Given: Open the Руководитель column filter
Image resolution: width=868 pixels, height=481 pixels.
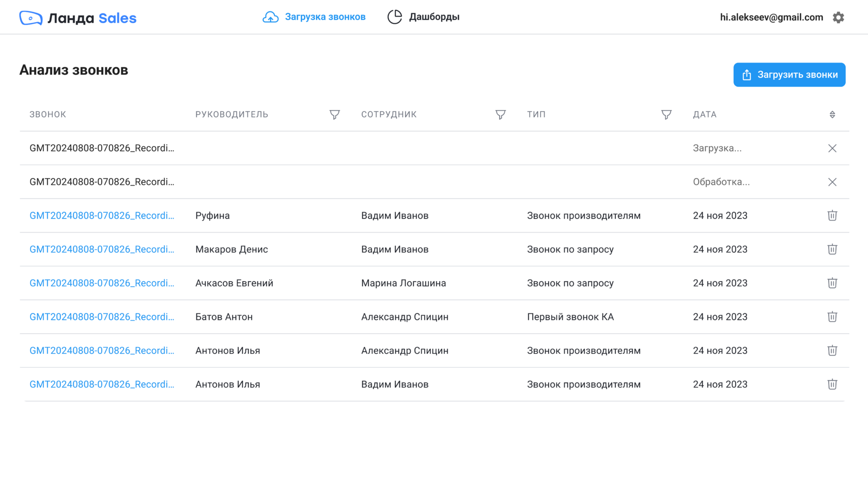Looking at the screenshot, I should 335,115.
